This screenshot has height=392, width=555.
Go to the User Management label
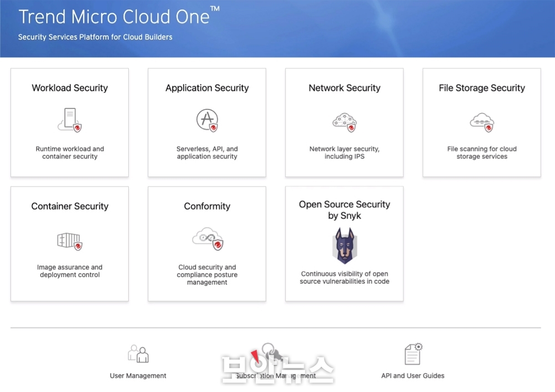point(138,376)
